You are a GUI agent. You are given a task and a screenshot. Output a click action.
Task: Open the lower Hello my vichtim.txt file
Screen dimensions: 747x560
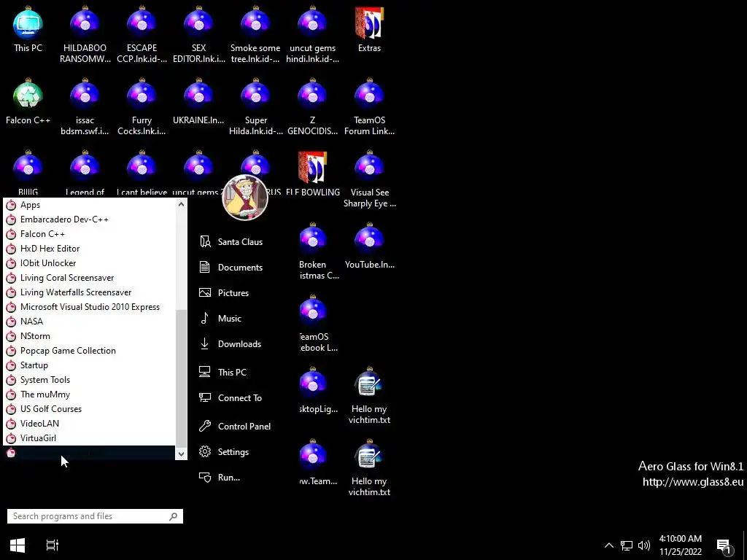369,467
